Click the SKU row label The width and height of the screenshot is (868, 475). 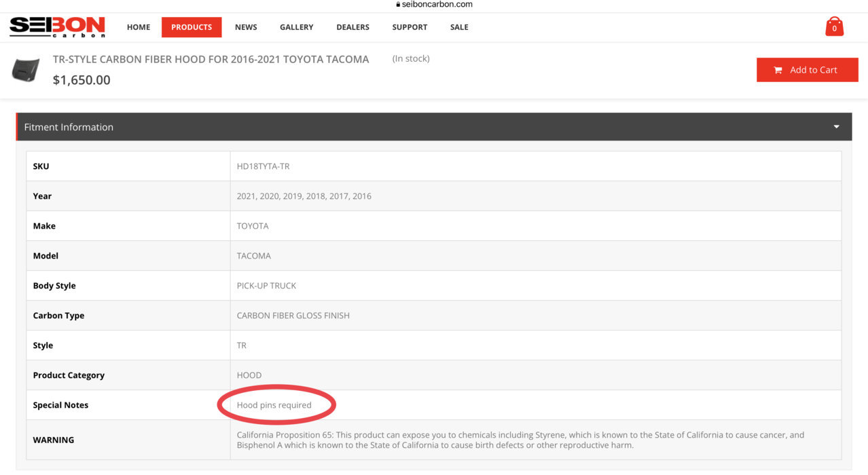[41, 166]
